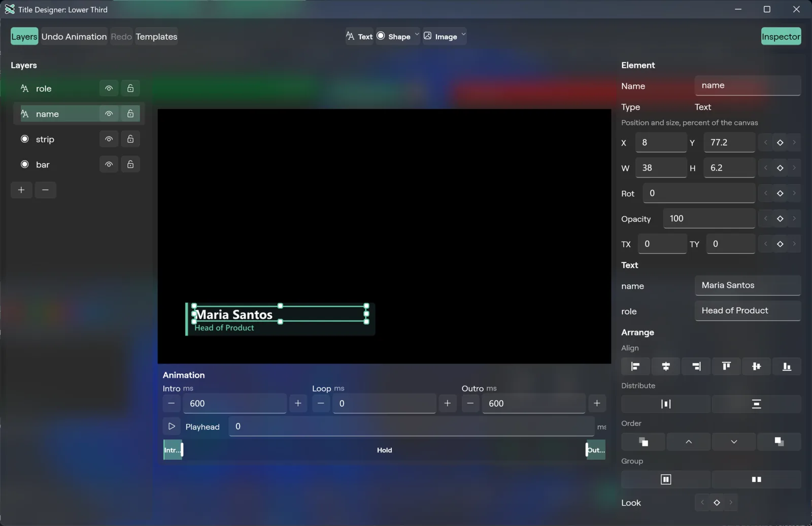
Task: Remove the selected layer with minus button
Action: (45, 190)
